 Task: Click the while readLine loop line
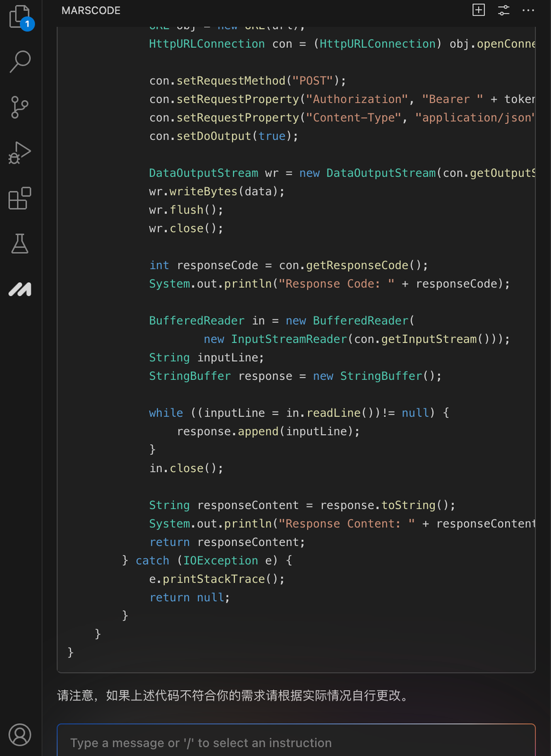(300, 413)
